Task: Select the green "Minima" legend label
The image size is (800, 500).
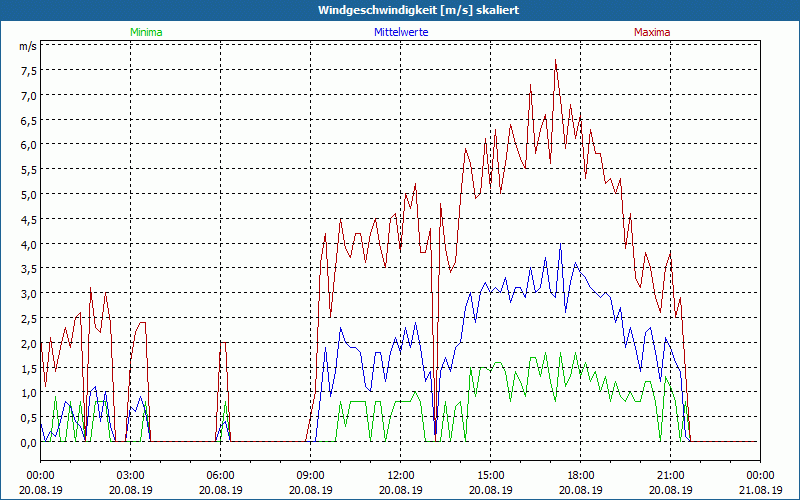Action: pos(146,32)
